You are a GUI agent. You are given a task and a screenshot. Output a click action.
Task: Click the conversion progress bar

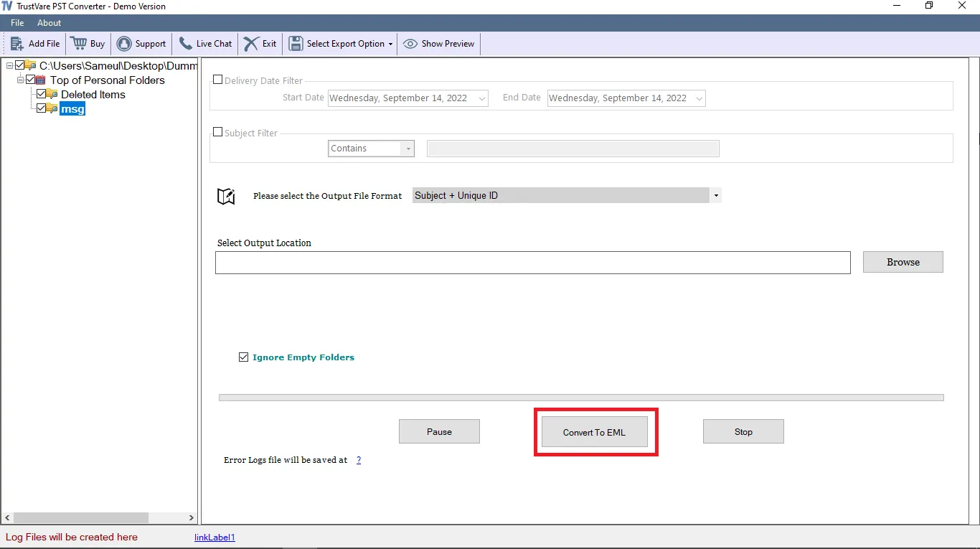click(581, 397)
